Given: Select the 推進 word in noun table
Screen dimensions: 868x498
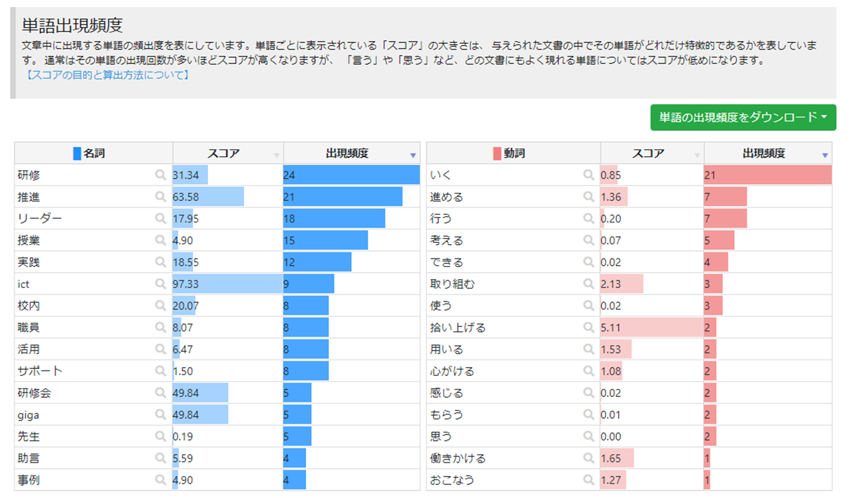Looking at the screenshot, I should [x=29, y=197].
